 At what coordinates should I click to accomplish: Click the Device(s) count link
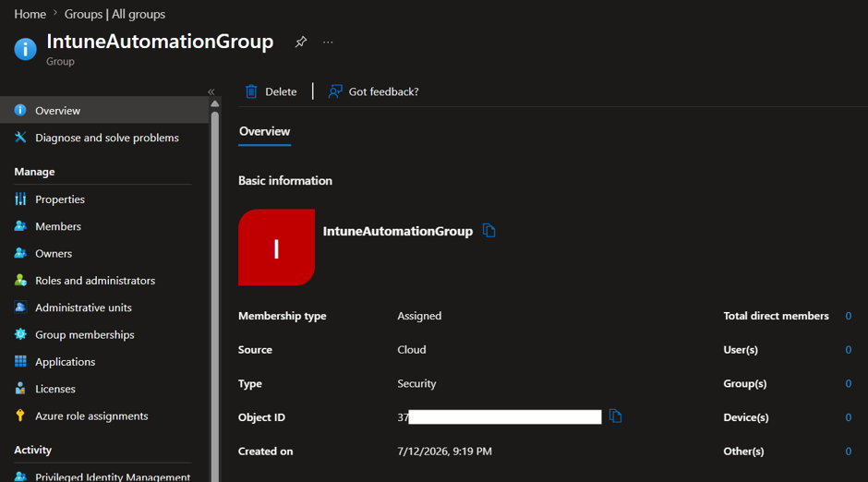pos(848,417)
